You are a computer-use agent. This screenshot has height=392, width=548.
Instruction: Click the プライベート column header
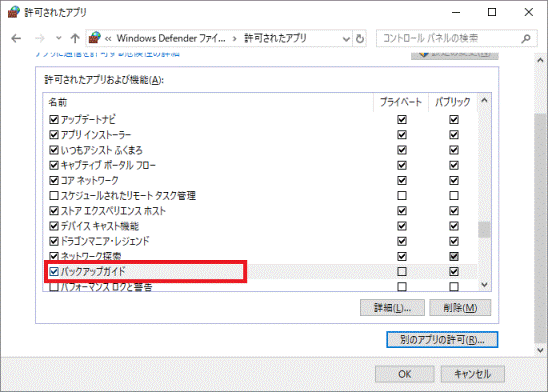coord(401,102)
